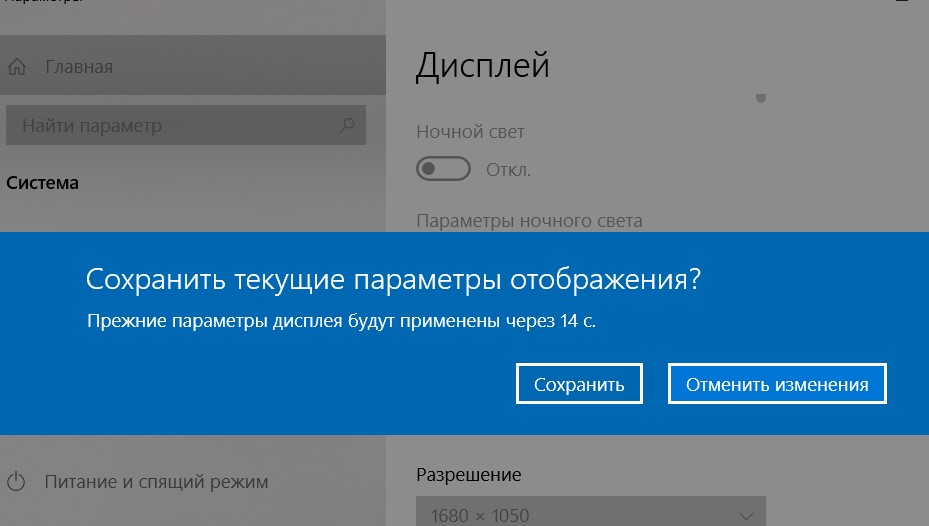Open Питание и спящий режим section
929x526 pixels.
156,482
